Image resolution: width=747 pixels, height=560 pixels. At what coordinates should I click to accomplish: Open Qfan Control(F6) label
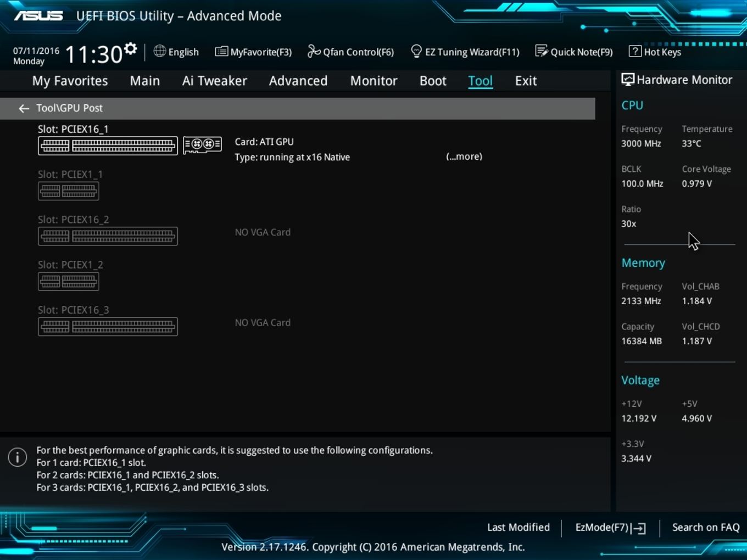point(359,52)
